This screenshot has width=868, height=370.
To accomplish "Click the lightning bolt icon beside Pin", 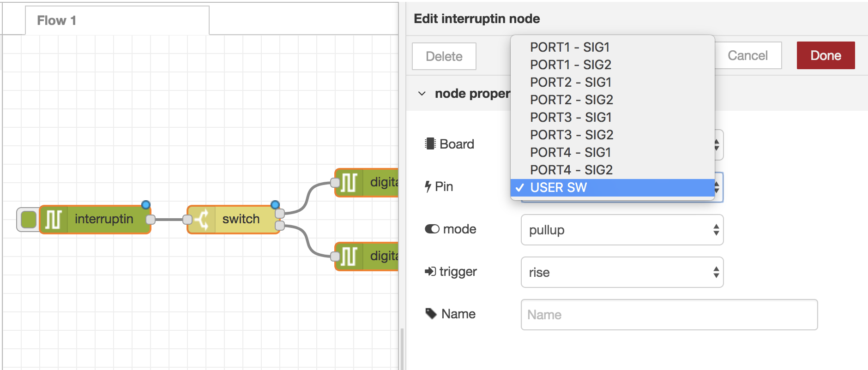I will 428,186.
